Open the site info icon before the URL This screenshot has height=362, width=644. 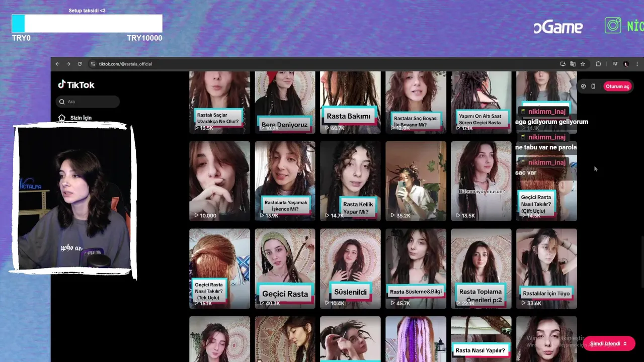click(93, 64)
